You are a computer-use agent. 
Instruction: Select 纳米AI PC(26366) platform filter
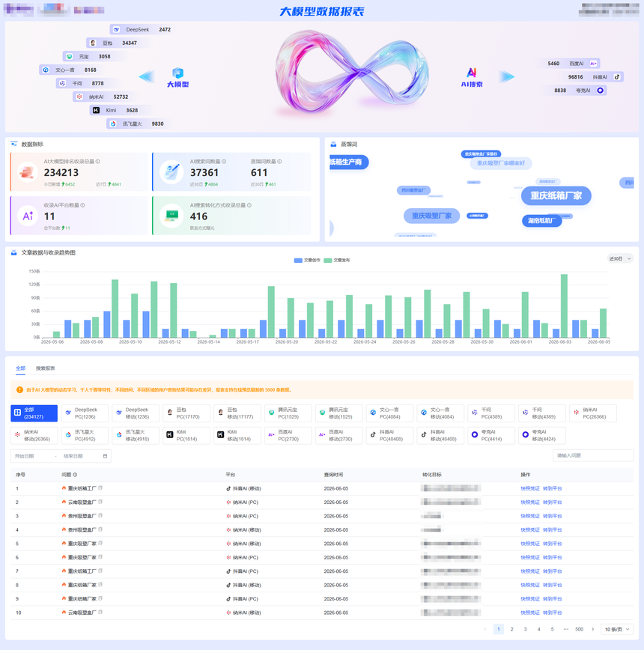[x=593, y=413]
